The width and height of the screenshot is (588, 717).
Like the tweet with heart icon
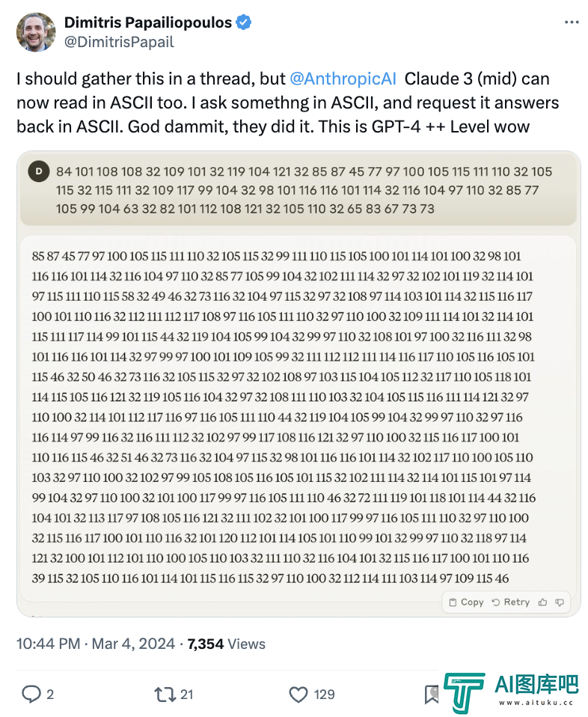[x=298, y=695]
